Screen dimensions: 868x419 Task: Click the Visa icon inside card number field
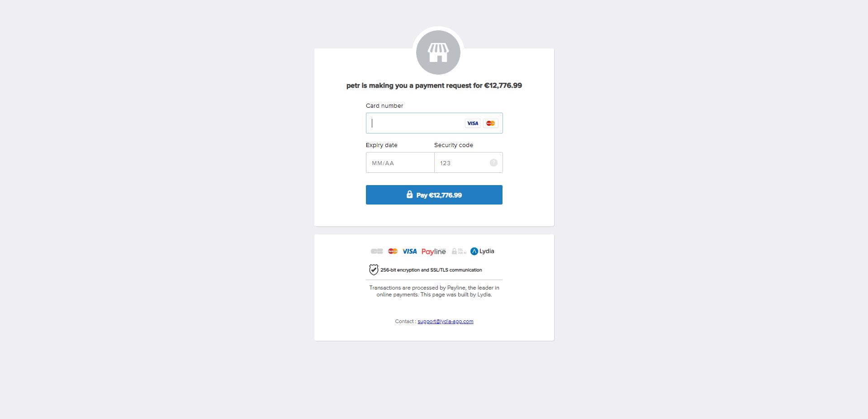click(x=473, y=123)
